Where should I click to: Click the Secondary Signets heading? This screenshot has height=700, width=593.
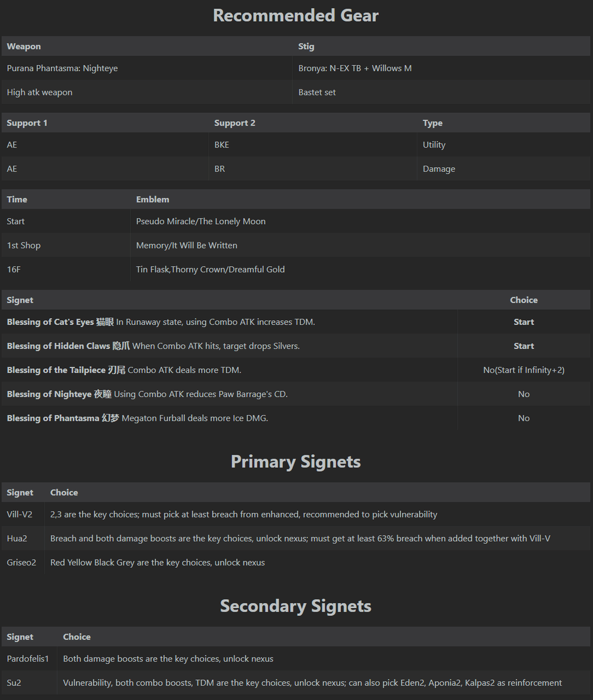point(295,606)
